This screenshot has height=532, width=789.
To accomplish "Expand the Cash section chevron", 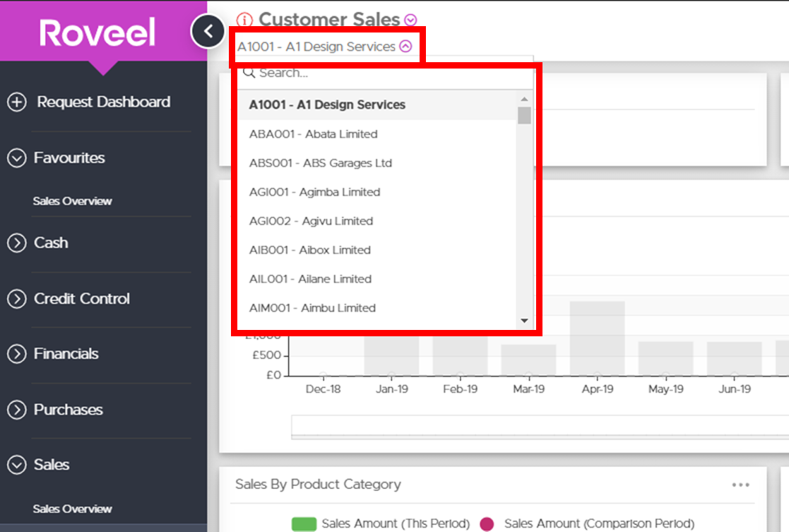I will click(x=17, y=243).
